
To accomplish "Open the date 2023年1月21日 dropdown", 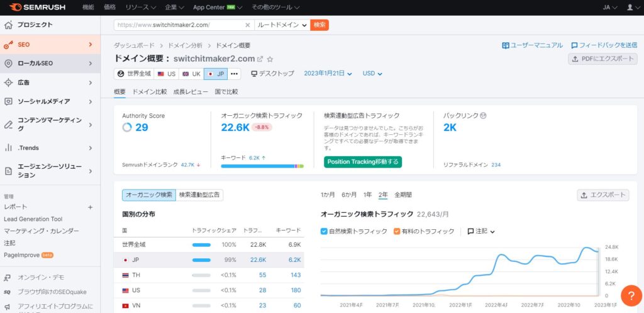I will tap(328, 74).
